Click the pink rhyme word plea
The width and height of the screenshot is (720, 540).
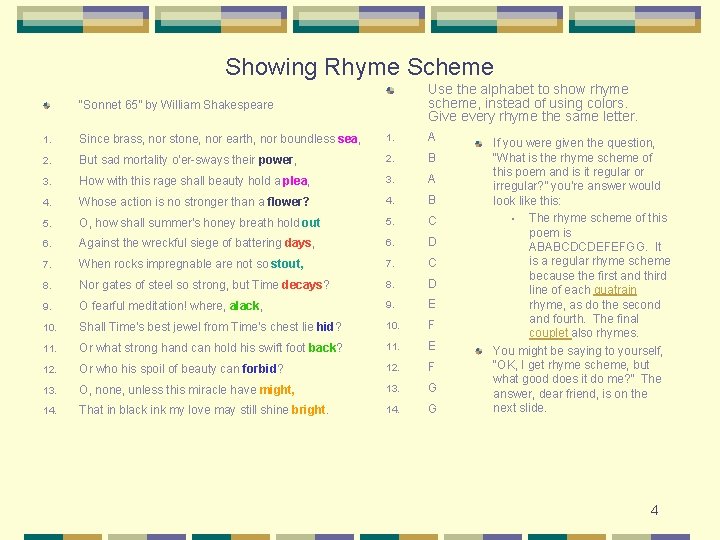tap(295, 181)
